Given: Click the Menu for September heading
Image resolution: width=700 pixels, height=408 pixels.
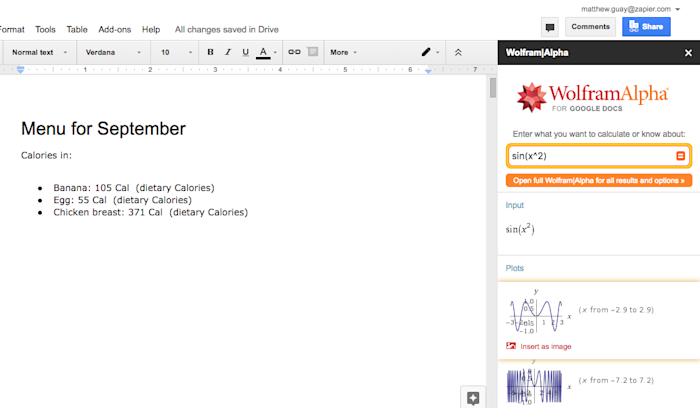Looking at the screenshot, I should click(103, 129).
